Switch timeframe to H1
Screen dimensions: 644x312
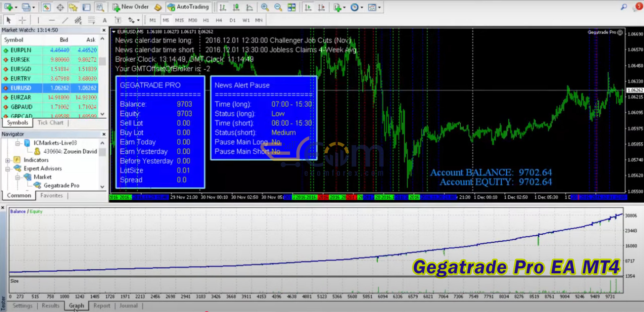point(206,20)
